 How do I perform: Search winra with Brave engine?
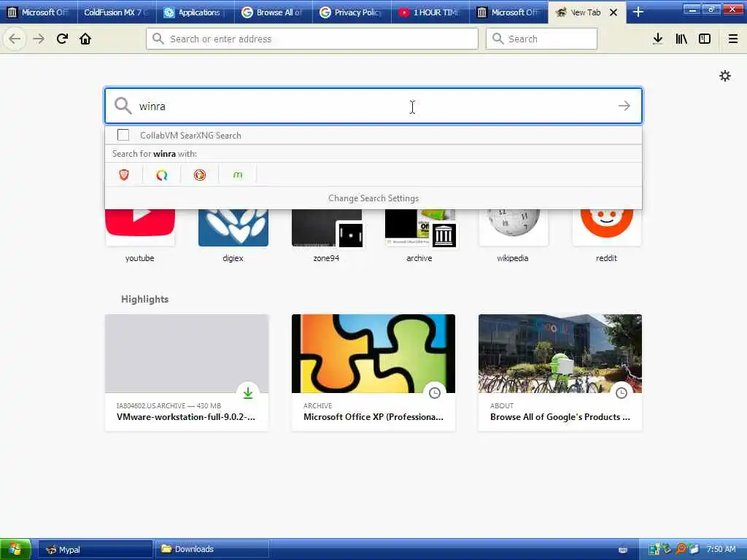[124, 175]
